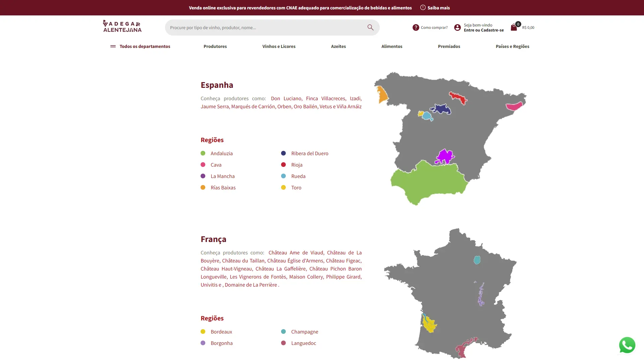Click the Saiba mais link
The width and height of the screenshot is (644, 362).
point(438,8)
